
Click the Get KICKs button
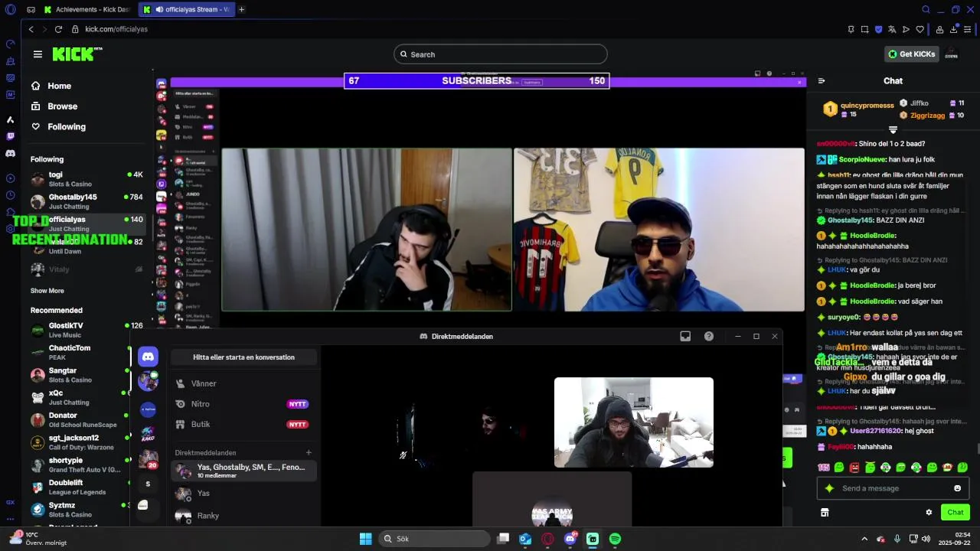pos(913,54)
